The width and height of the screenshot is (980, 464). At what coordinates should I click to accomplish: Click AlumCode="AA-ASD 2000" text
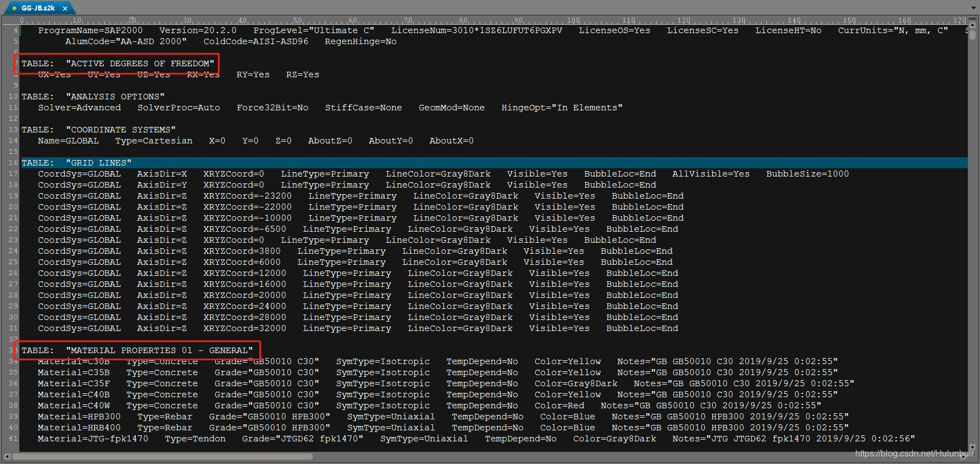coord(126,41)
